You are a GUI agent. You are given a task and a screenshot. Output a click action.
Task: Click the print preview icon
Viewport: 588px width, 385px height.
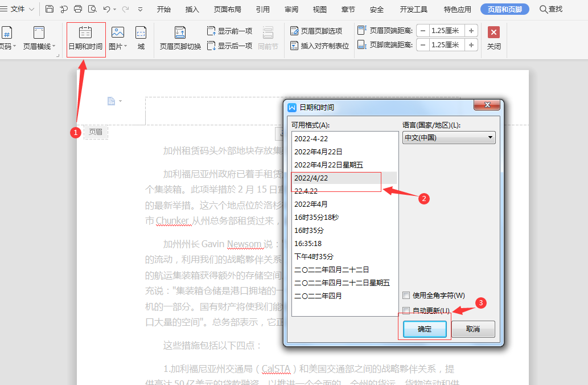coord(92,9)
